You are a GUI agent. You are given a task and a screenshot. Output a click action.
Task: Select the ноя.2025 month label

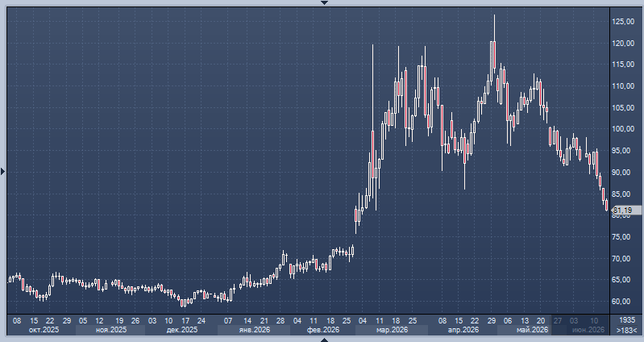(111, 330)
